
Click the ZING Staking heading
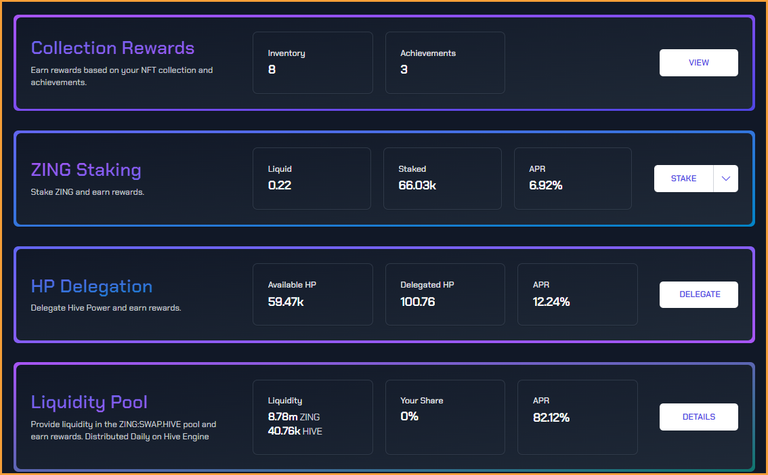point(86,170)
